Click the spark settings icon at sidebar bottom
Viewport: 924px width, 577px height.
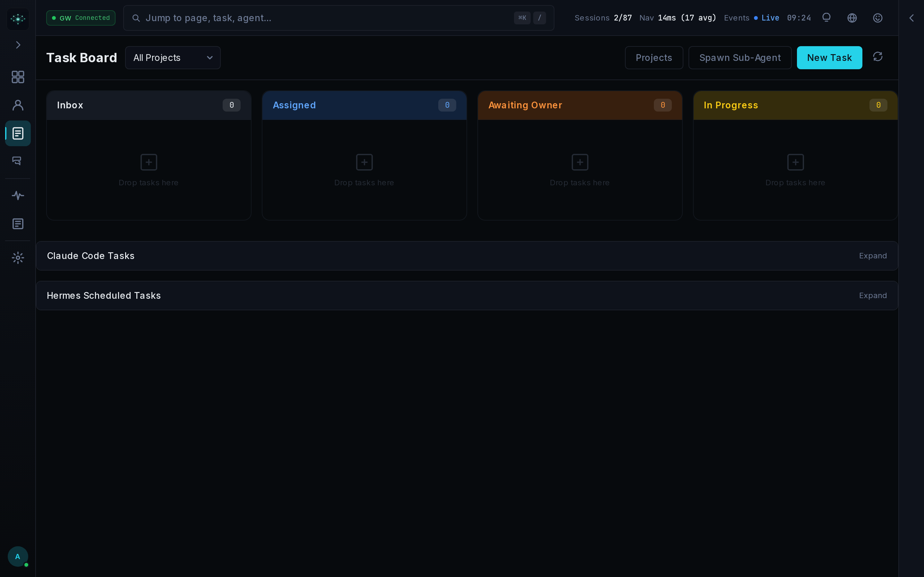coord(18,258)
